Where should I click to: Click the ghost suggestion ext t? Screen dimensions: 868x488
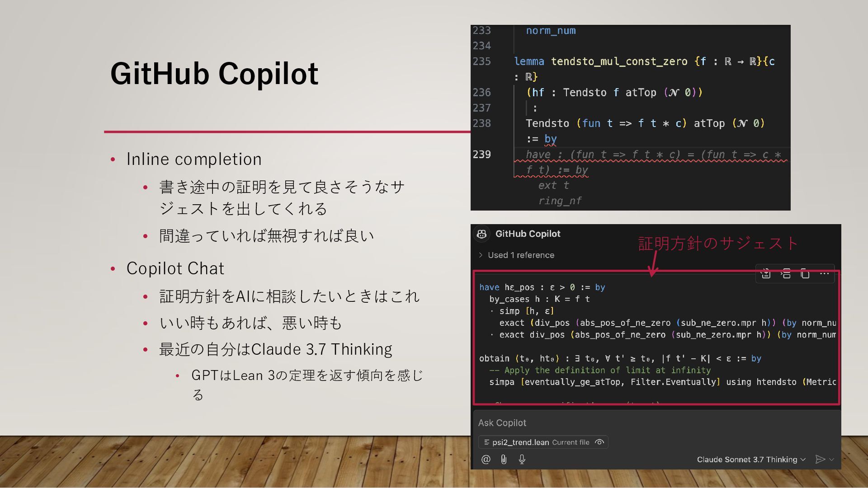pyautogui.click(x=553, y=185)
